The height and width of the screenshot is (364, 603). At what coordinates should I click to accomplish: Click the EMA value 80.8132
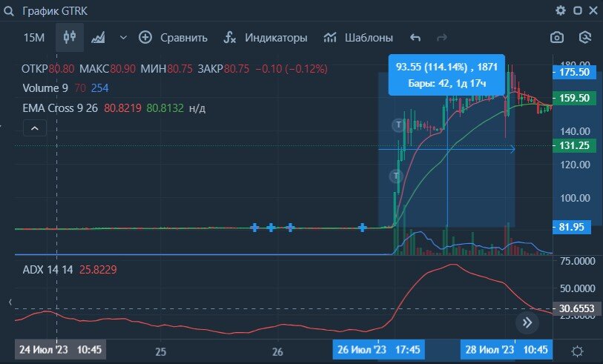pos(165,108)
